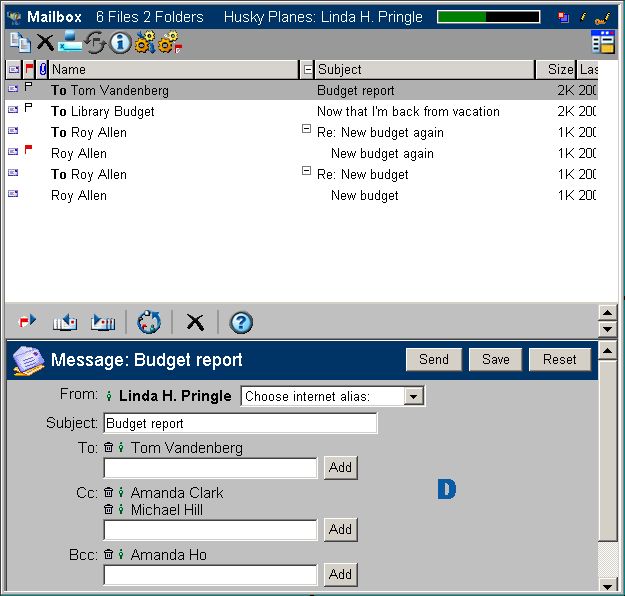Click the blue help question mark icon
Viewport: 625px width, 596px height.
click(241, 322)
